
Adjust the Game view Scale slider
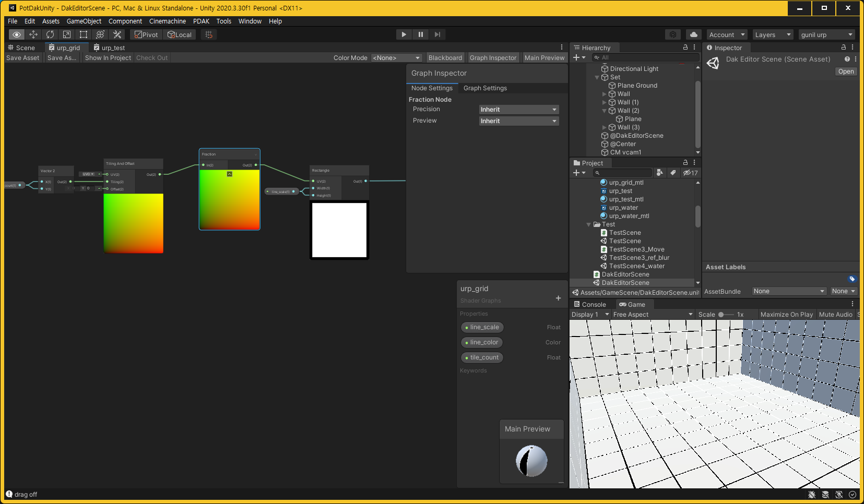point(726,315)
